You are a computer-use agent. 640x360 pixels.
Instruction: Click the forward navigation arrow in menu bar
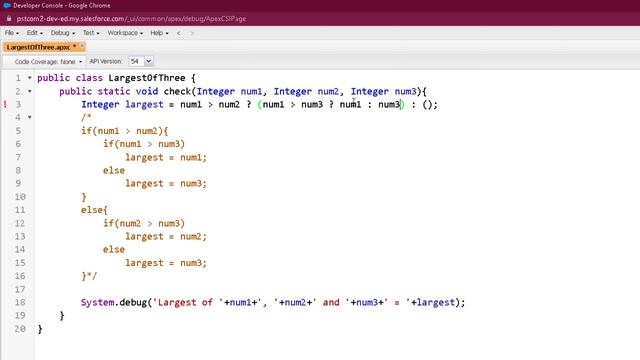(192, 33)
